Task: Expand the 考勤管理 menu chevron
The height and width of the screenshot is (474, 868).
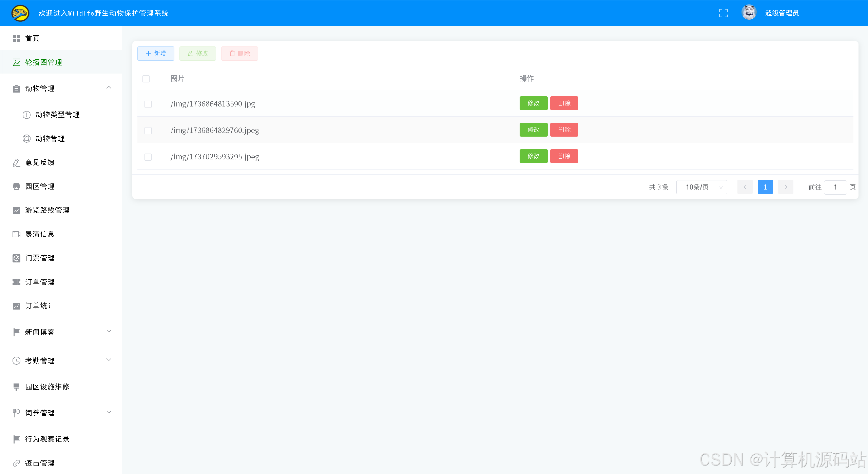Action: point(109,360)
